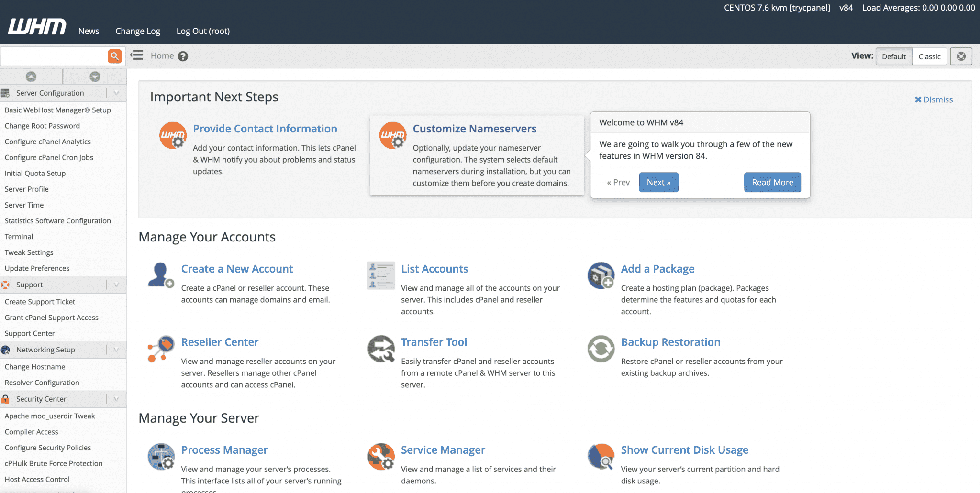Viewport: 980px width, 493px height.
Task: Open Resolver Configuration in sidebar
Action: [42, 383]
